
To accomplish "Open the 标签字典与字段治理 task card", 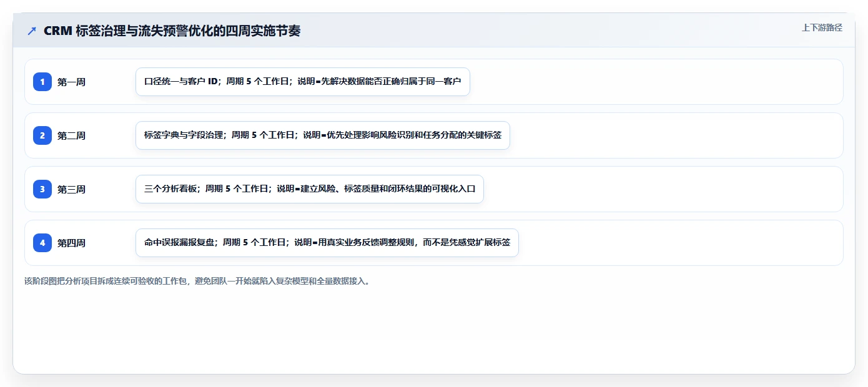I will click(323, 135).
